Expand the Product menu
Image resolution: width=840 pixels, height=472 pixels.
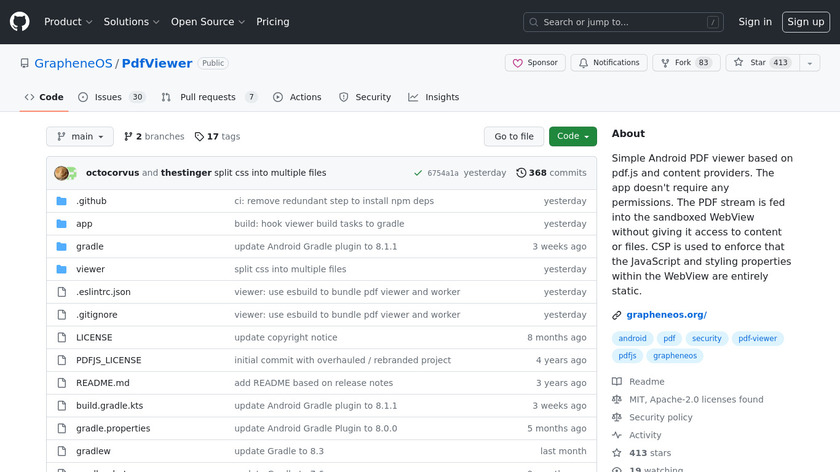[x=68, y=22]
